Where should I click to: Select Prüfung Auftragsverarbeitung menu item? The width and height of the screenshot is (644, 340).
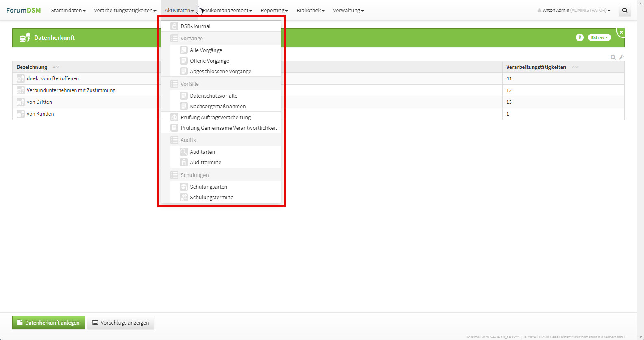pyautogui.click(x=215, y=117)
